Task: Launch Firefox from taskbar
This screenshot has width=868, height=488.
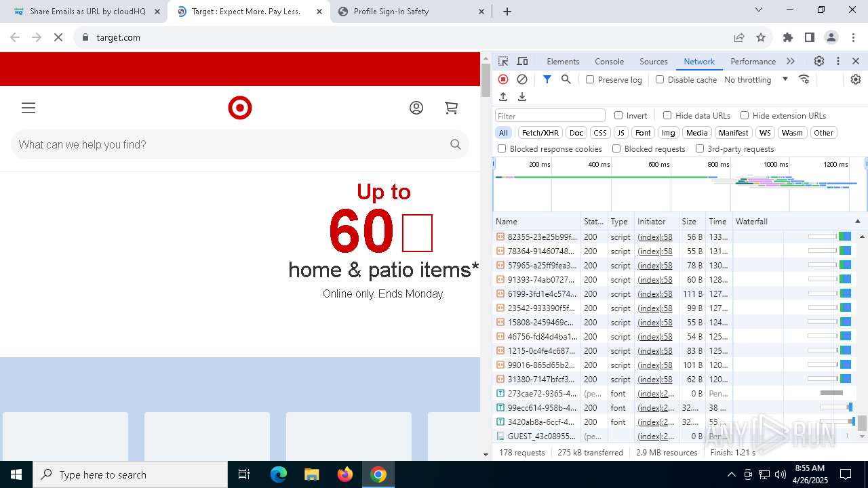Action: [x=345, y=474]
